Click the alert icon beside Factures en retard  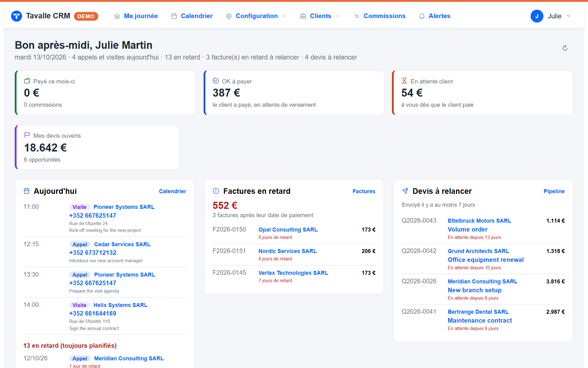216,191
